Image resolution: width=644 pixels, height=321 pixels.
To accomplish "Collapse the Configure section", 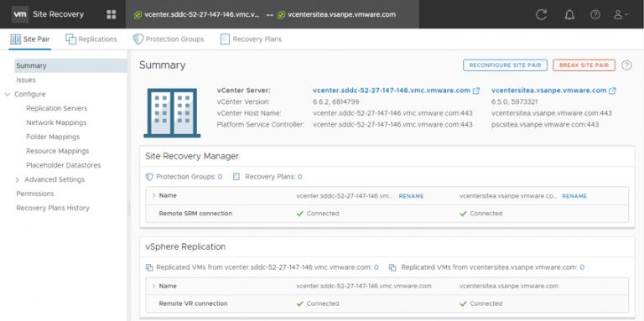I will click(x=7, y=95).
